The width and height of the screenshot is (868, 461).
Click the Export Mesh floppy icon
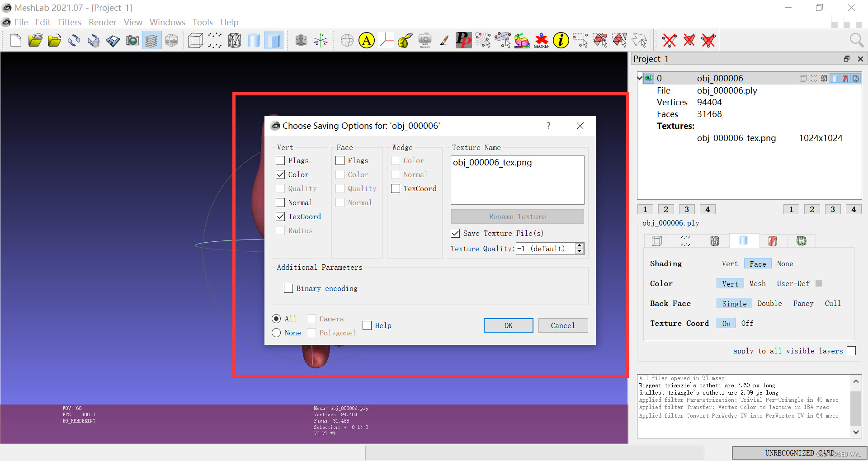tap(113, 41)
